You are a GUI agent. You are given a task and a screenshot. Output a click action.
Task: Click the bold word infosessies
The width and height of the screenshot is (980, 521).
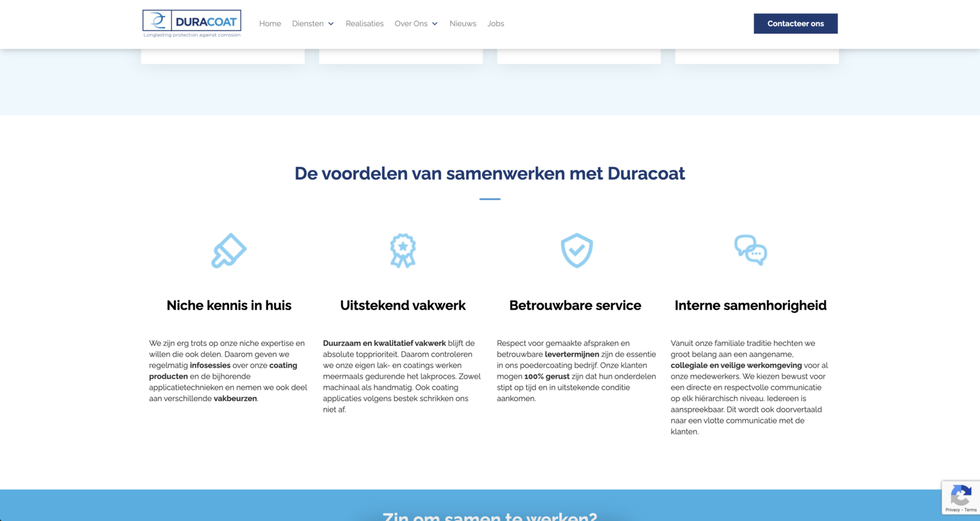pyautogui.click(x=210, y=365)
